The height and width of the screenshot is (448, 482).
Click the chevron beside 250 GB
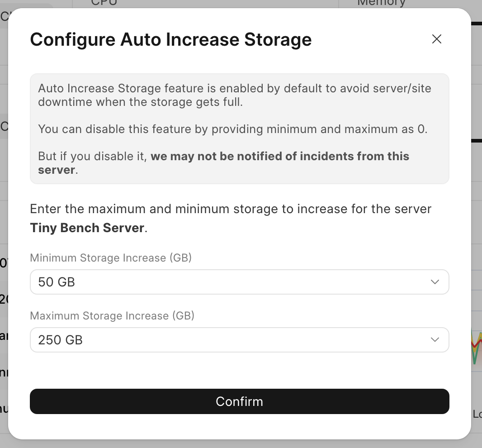click(x=435, y=340)
